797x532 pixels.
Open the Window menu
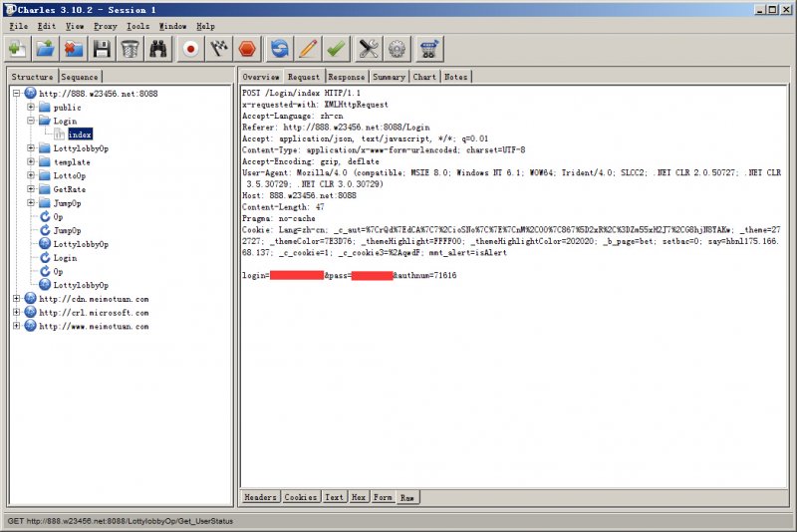click(x=172, y=26)
